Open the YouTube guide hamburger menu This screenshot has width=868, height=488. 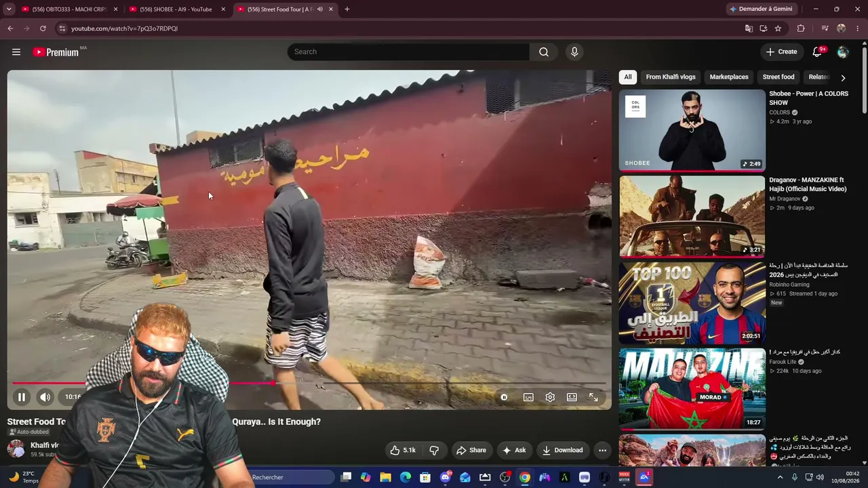click(16, 52)
